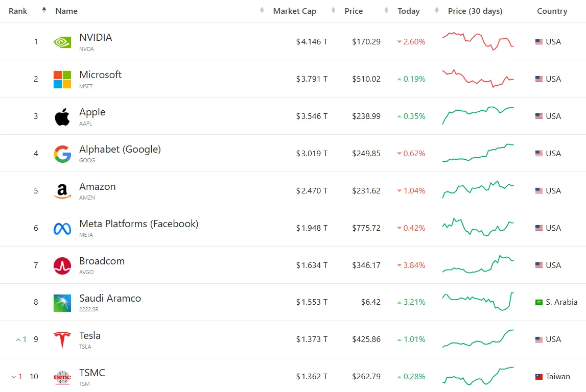Open the TSMC company link
The height and width of the screenshot is (392, 586).
(x=92, y=373)
